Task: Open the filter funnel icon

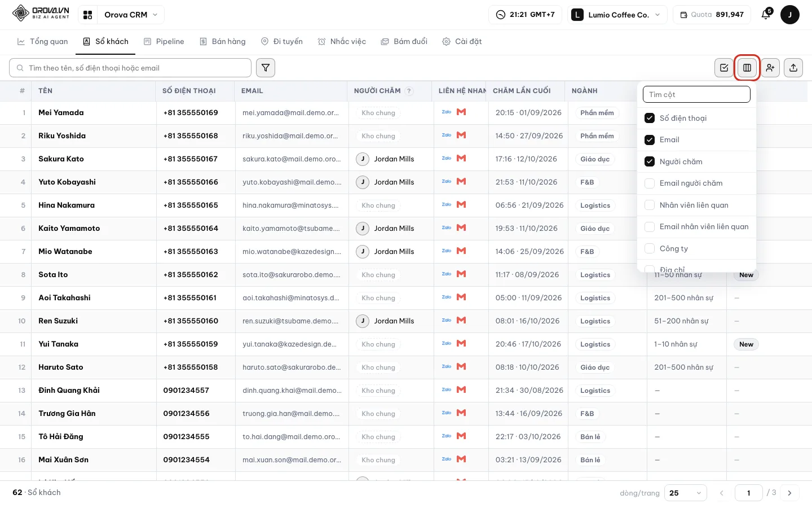Action: [x=266, y=68]
